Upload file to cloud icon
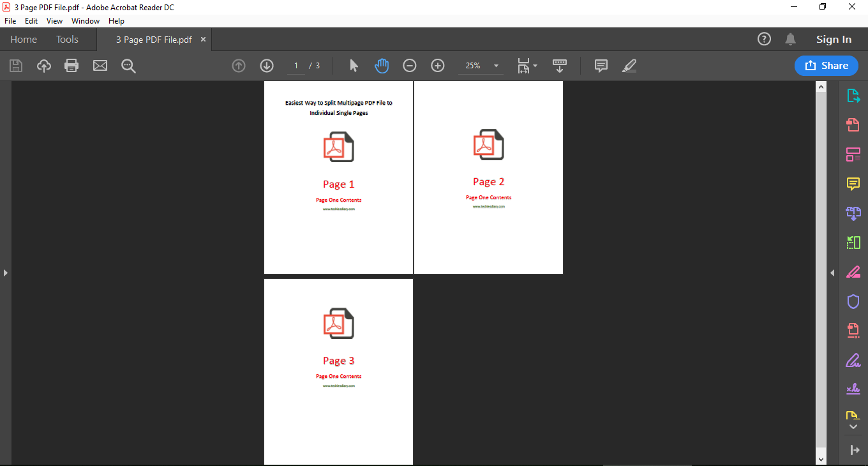Image resolution: width=868 pixels, height=466 pixels. coord(44,66)
